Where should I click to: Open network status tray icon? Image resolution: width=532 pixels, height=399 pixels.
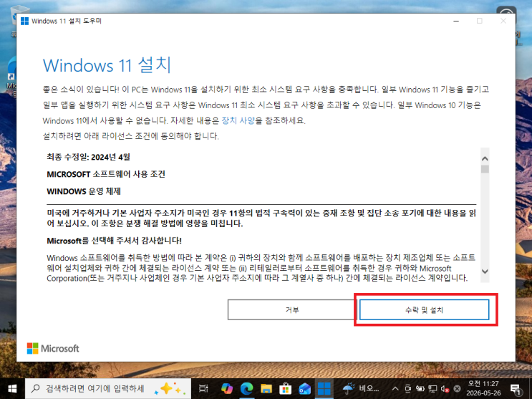pos(432,388)
